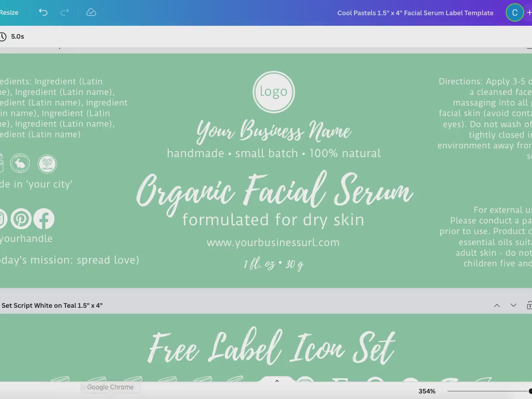Click the Undo arrow icon
Viewport: 532px width, 399px height.
(x=43, y=12)
